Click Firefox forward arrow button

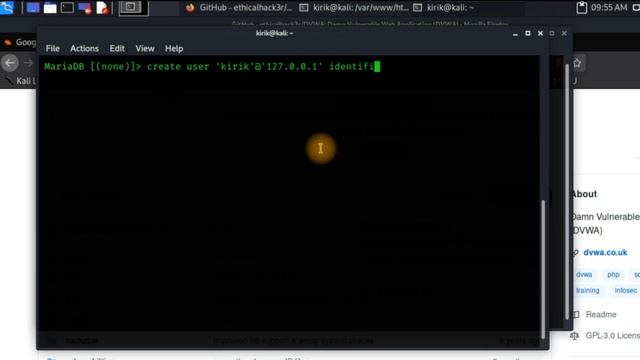point(28,63)
